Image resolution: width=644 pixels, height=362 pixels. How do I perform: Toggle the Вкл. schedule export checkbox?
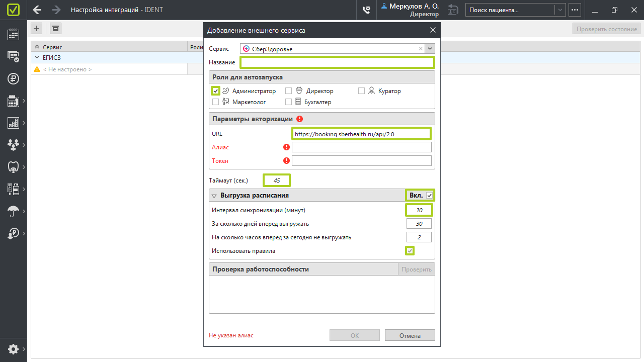429,195
